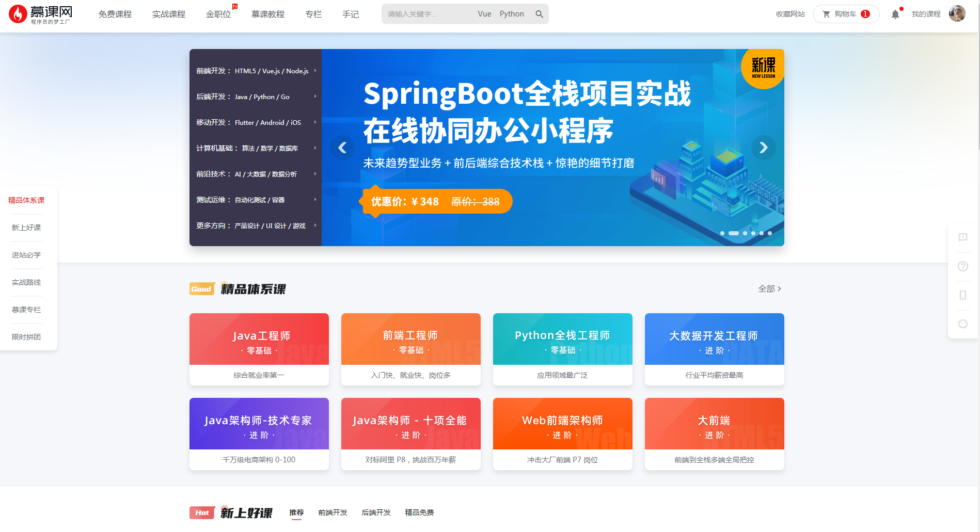Jump to 实战路线 in left sidebar

(26, 282)
